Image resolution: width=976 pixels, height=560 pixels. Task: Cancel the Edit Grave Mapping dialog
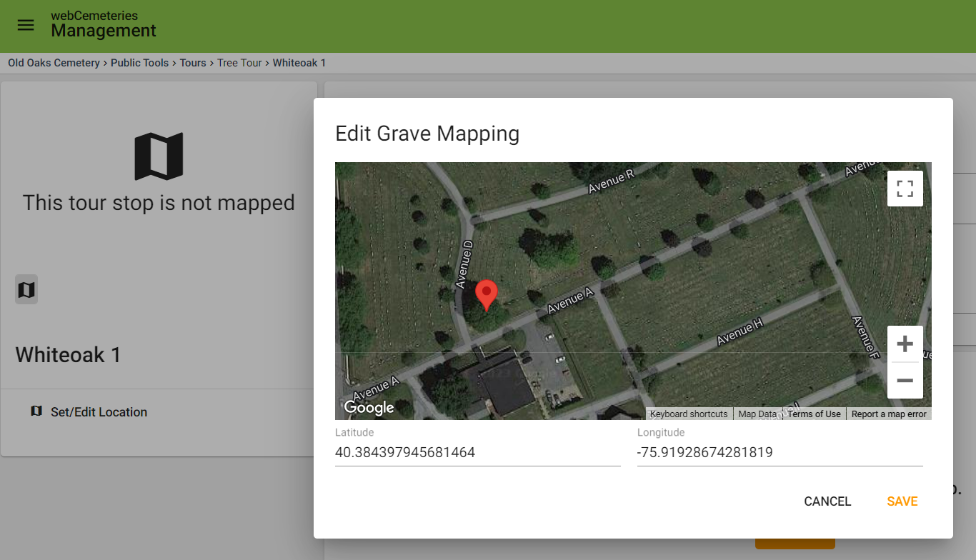(827, 501)
